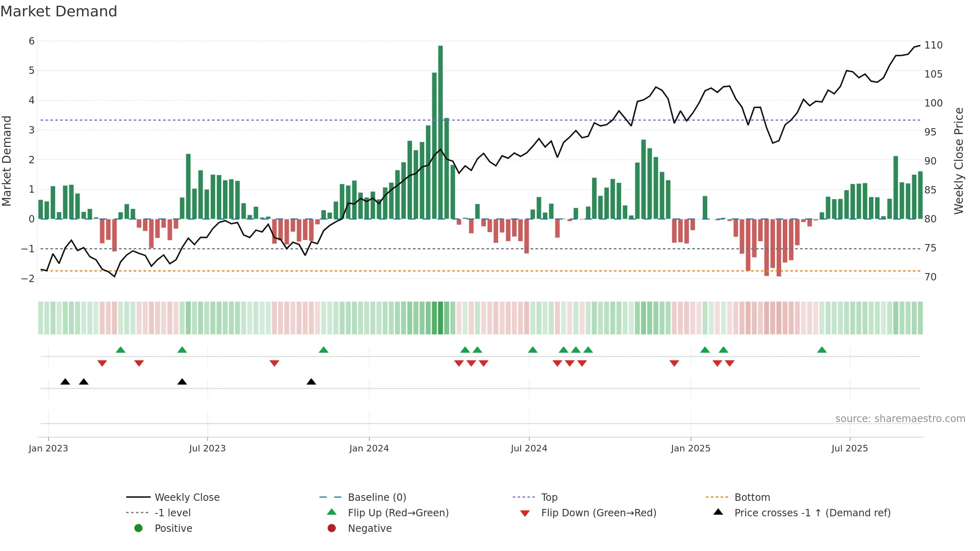The width and height of the screenshot is (980, 551).
Task: Select the green Flip Up marker before Jan 2024
Action: click(323, 350)
